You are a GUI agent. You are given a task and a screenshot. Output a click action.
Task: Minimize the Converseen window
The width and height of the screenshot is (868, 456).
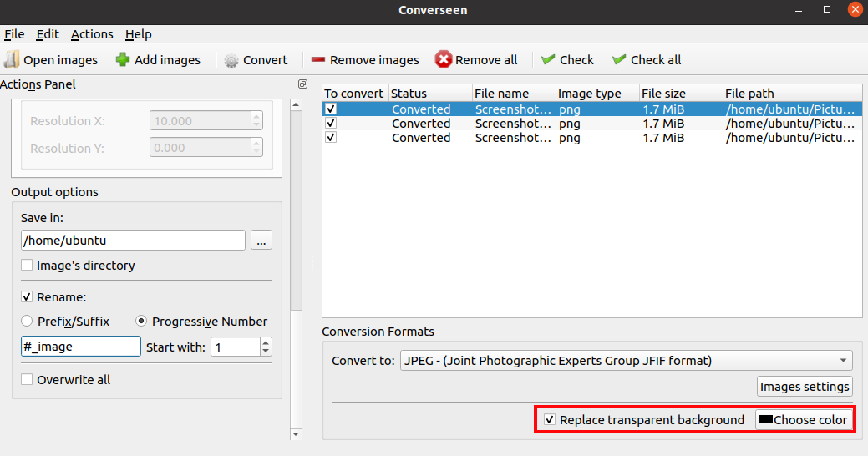(799, 10)
